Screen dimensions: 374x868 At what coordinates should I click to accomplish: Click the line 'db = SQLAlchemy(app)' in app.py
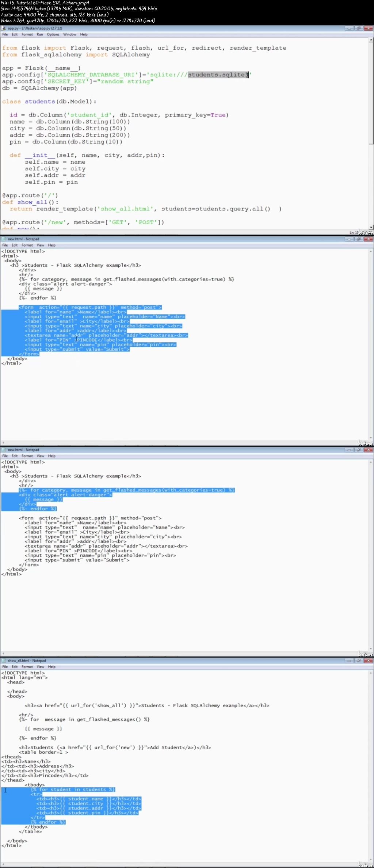tap(39, 88)
